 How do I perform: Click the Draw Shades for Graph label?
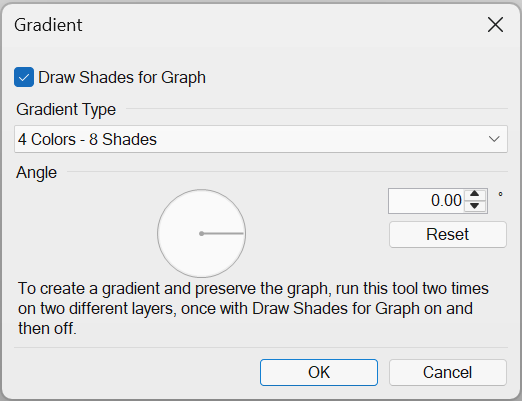[x=122, y=77]
